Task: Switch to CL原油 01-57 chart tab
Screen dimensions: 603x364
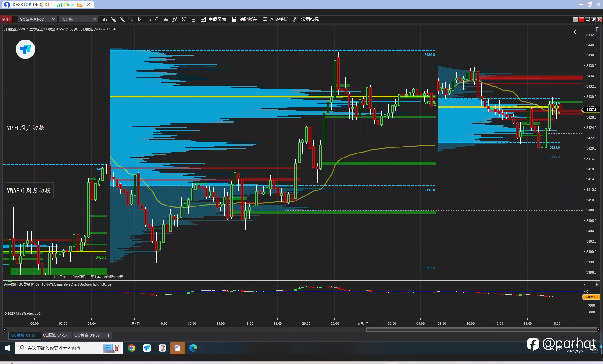Action: (55, 335)
